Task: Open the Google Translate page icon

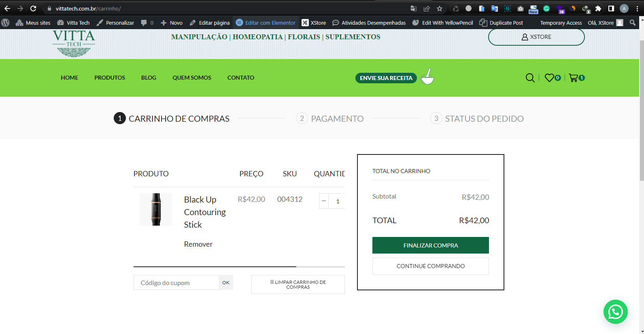Action: [413, 8]
